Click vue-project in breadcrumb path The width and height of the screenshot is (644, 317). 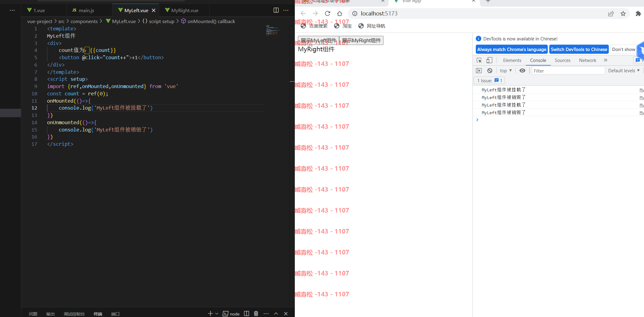[40, 21]
